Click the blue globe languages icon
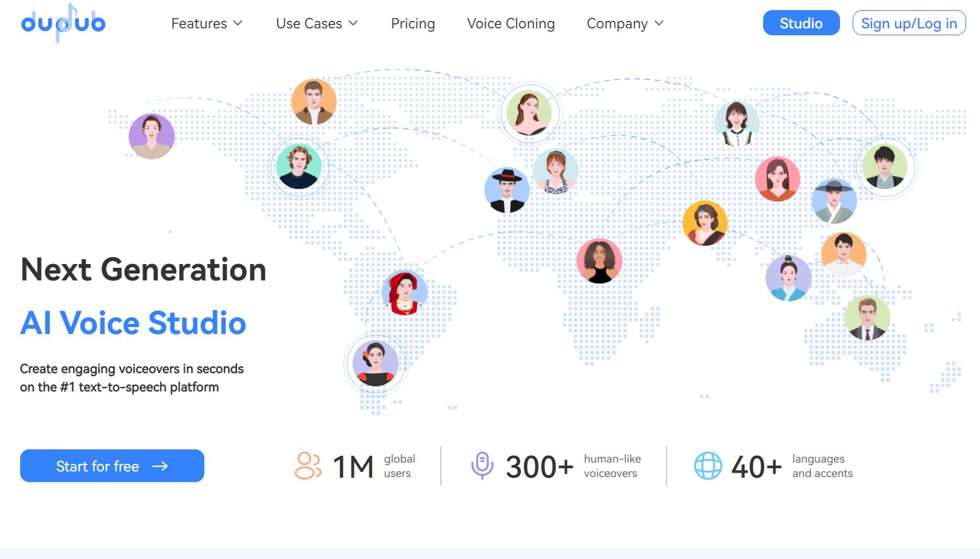The width and height of the screenshot is (980, 559). coord(708,466)
